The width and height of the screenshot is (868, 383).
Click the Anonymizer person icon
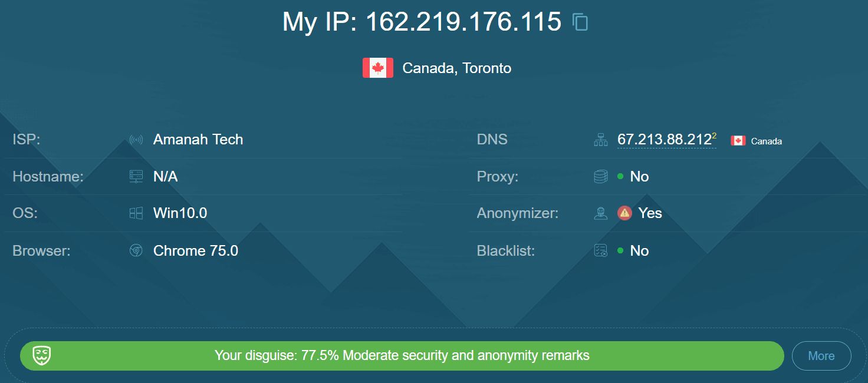[x=601, y=213]
